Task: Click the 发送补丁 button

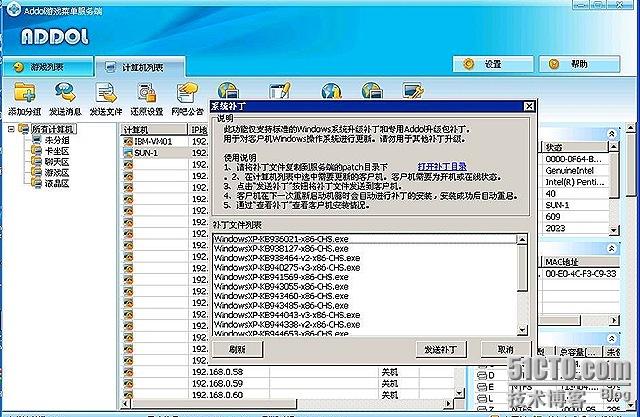Action: [x=440, y=349]
